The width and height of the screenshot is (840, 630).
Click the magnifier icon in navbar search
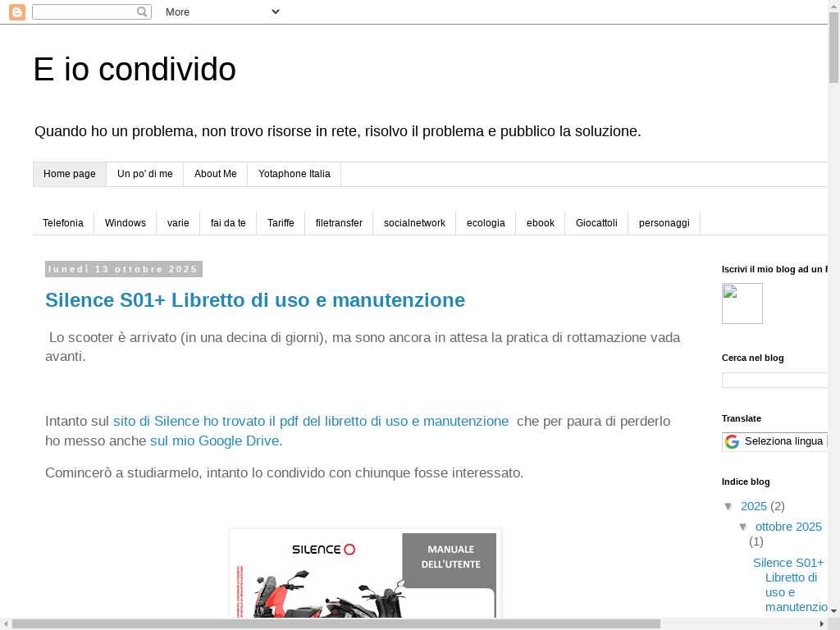click(142, 12)
